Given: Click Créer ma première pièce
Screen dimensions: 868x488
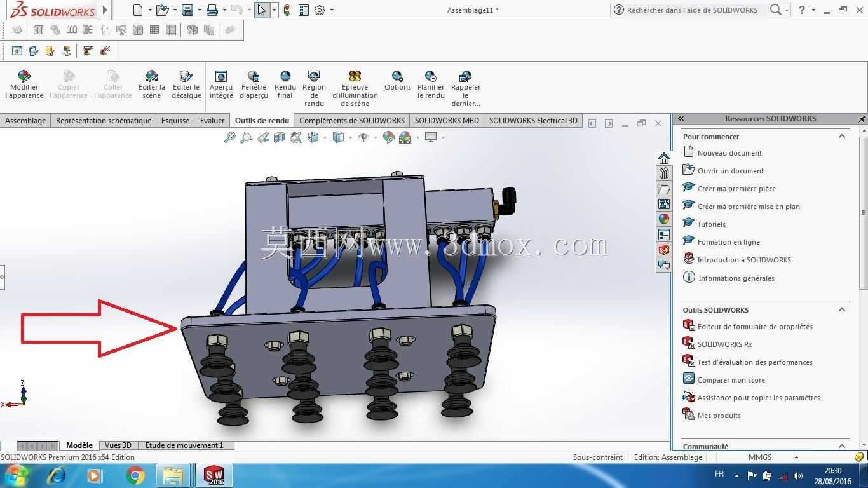Looking at the screenshot, I should click(x=736, y=189).
